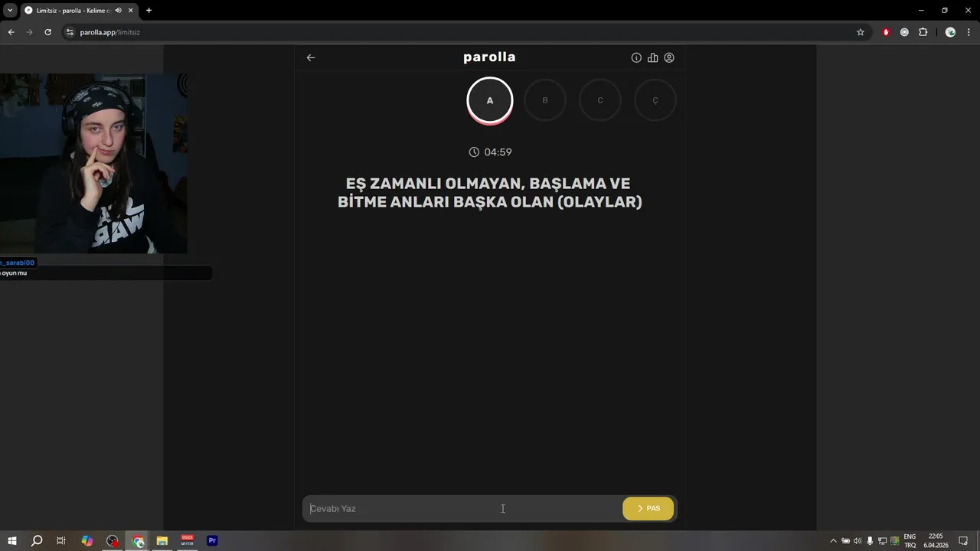This screenshot has height=551, width=980.
Task: Open the Chrome profile avatar
Action: [950, 32]
